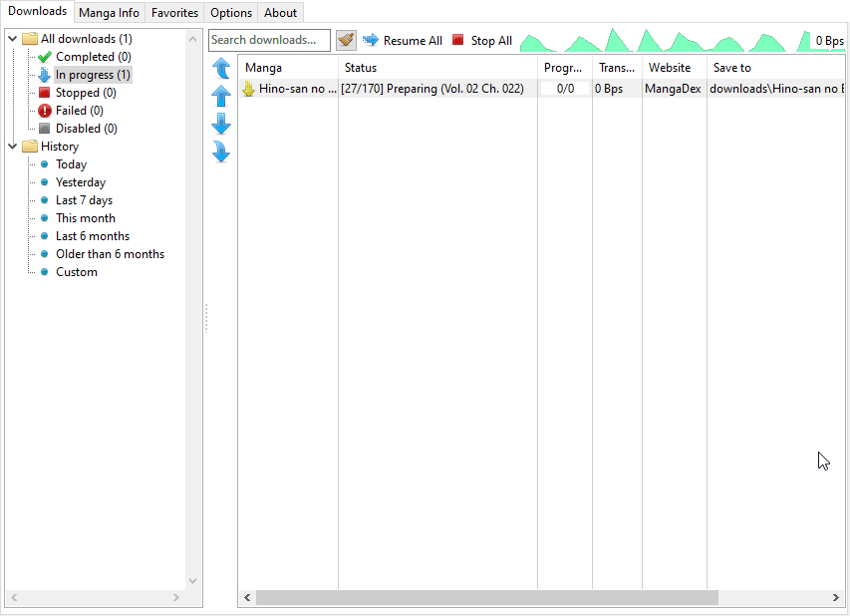The height and width of the screenshot is (616, 850).
Task: Collapse the History tree node
Action: pyautogui.click(x=13, y=147)
